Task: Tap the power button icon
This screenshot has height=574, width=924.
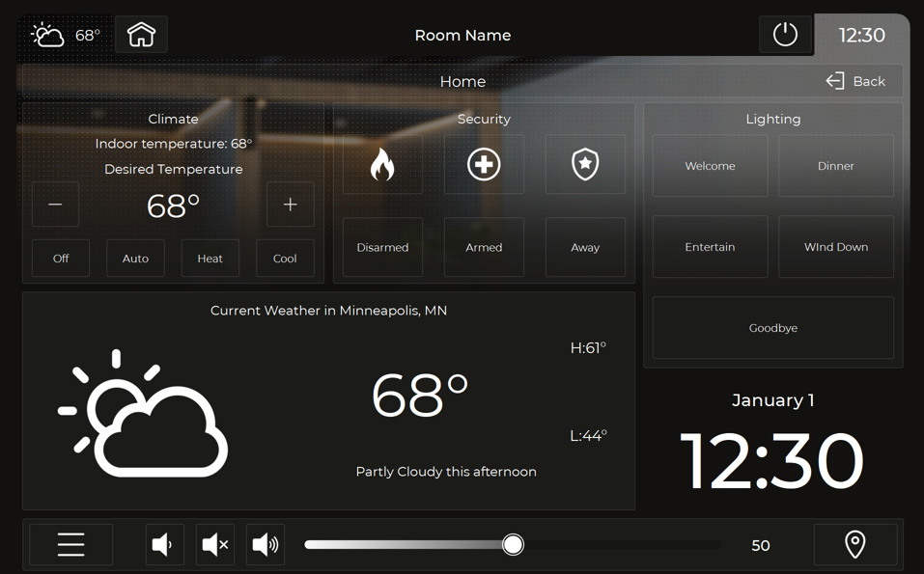Action: 785,35
